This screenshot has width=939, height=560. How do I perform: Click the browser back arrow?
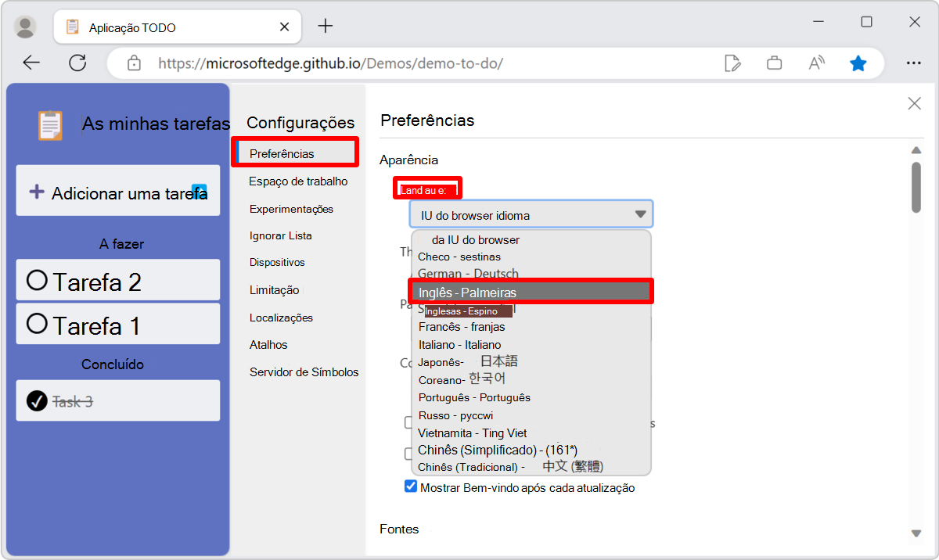point(31,63)
